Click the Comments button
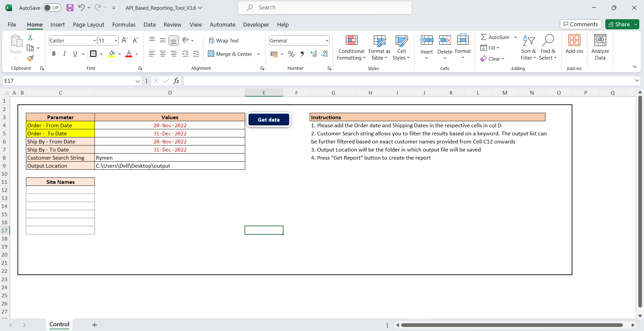The height and width of the screenshot is (331, 644). click(580, 24)
